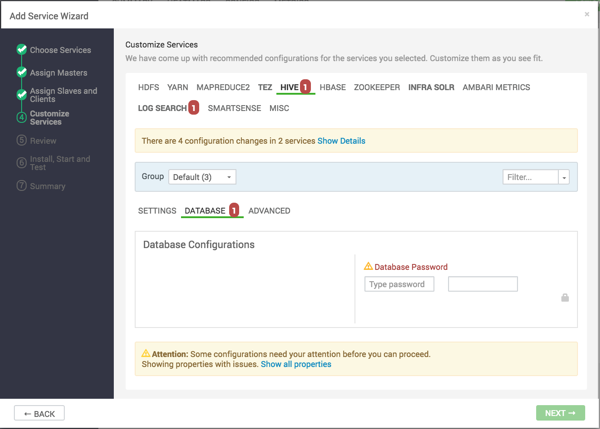The image size is (600, 429).
Task: Click the Show all properties link
Action: tap(296, 364)
